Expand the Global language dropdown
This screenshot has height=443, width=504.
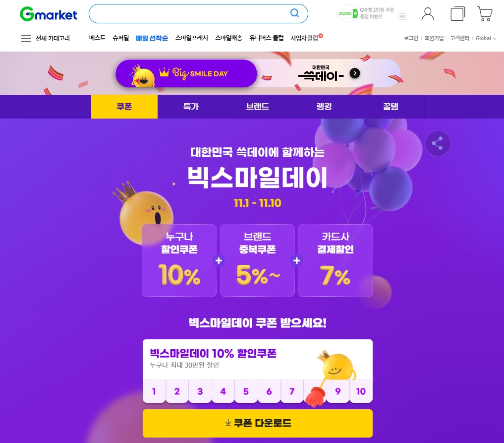click(x=485, y=38)
